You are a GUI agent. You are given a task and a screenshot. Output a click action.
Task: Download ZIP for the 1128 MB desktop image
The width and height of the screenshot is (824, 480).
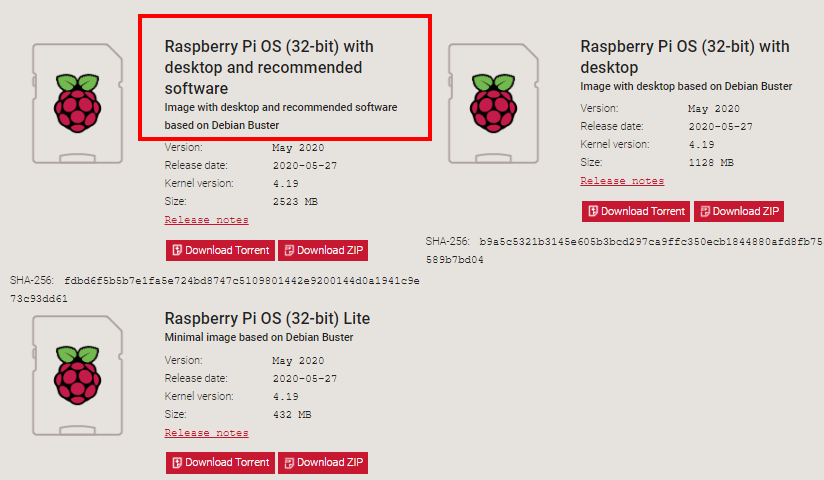pyautogui.click(x=739, y=211)
